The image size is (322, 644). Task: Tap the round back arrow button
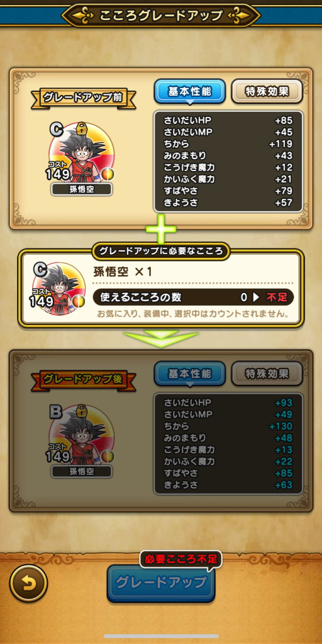pos(28,583)
